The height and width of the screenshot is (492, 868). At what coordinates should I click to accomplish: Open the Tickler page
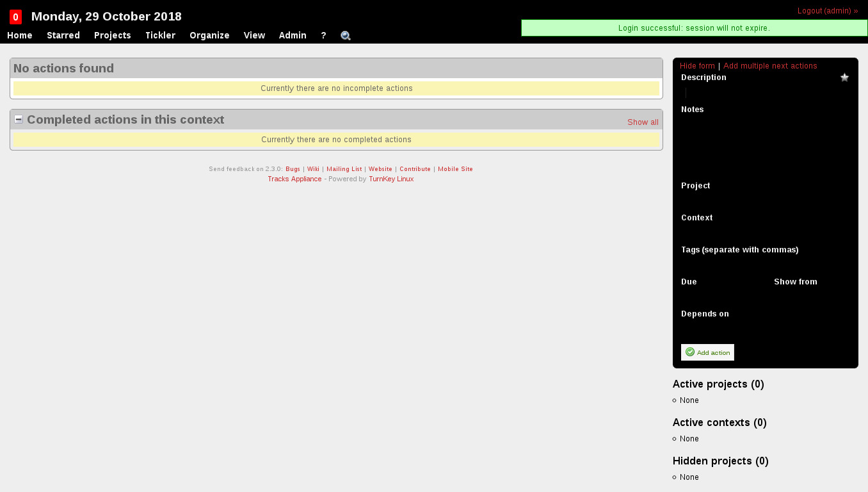point(160,35)
